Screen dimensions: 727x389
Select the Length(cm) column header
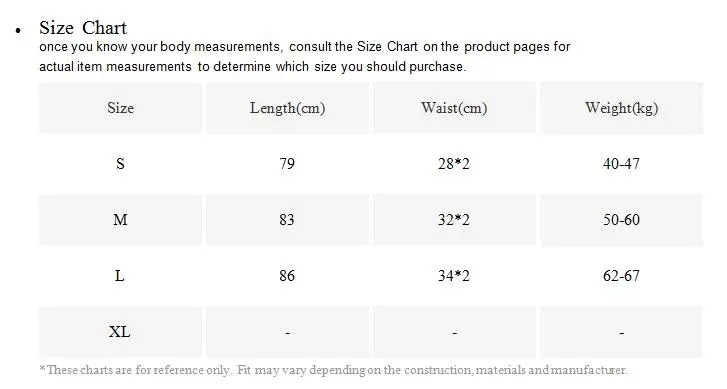[x=287, y=108]
